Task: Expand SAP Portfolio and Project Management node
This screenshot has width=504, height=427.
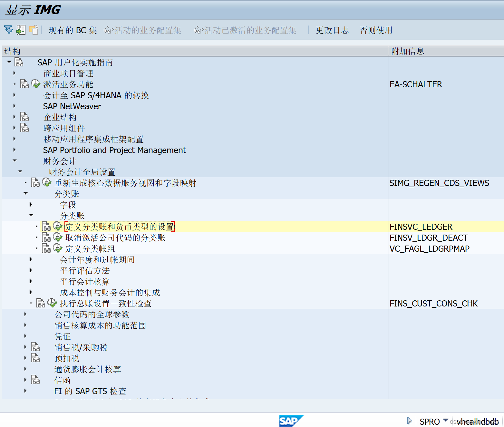Action: pos(14,150)
